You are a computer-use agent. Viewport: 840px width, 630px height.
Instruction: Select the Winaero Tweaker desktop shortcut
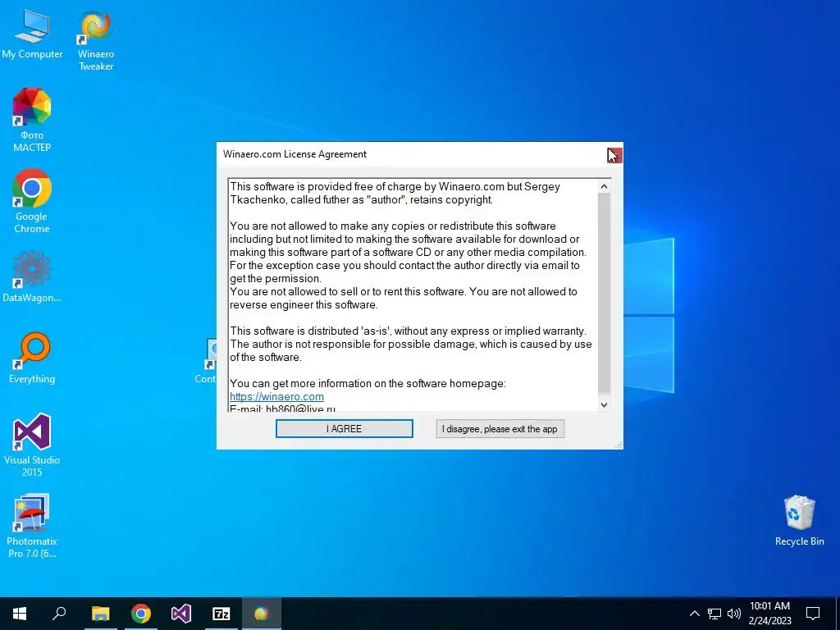(x=96, y=40)
